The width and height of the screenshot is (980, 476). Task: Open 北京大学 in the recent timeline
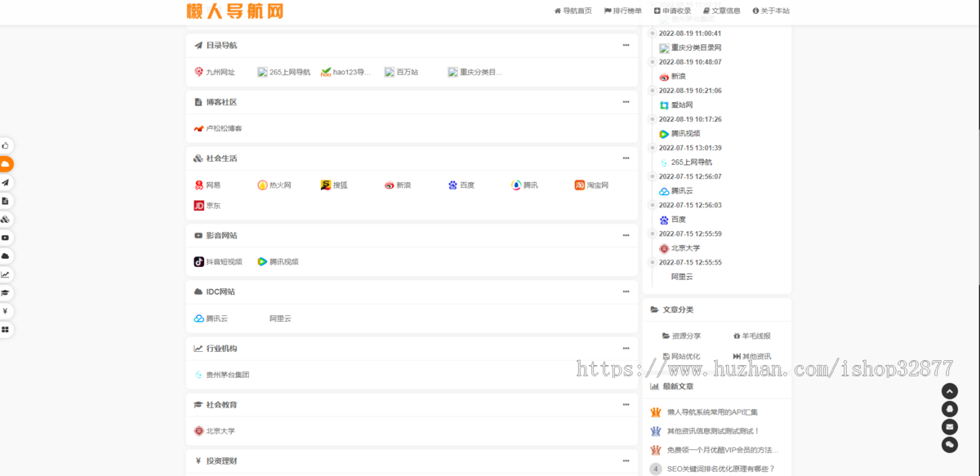pos(679,248)
